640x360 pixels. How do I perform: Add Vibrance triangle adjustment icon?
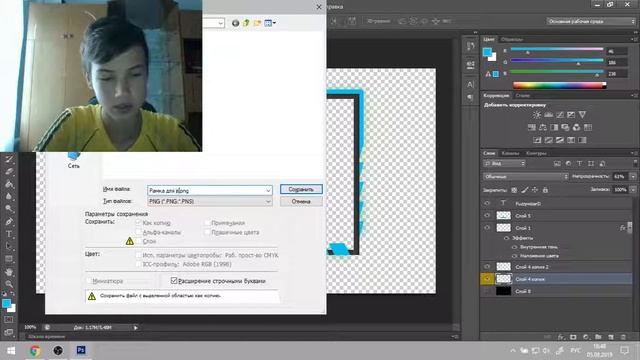582,115
